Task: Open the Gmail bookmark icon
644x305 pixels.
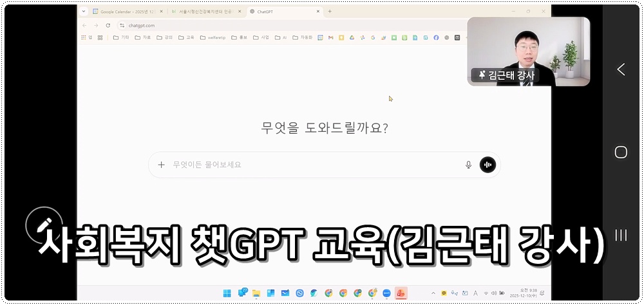Action: 330,37
